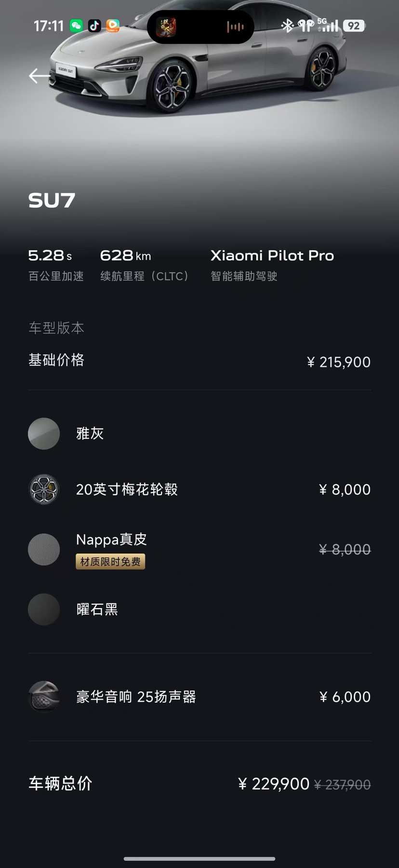Image resolution: width=399 pixels, height=868 pixels.
Task: Tap the Bluetooth status icon
Action: (x=287, y=26)
